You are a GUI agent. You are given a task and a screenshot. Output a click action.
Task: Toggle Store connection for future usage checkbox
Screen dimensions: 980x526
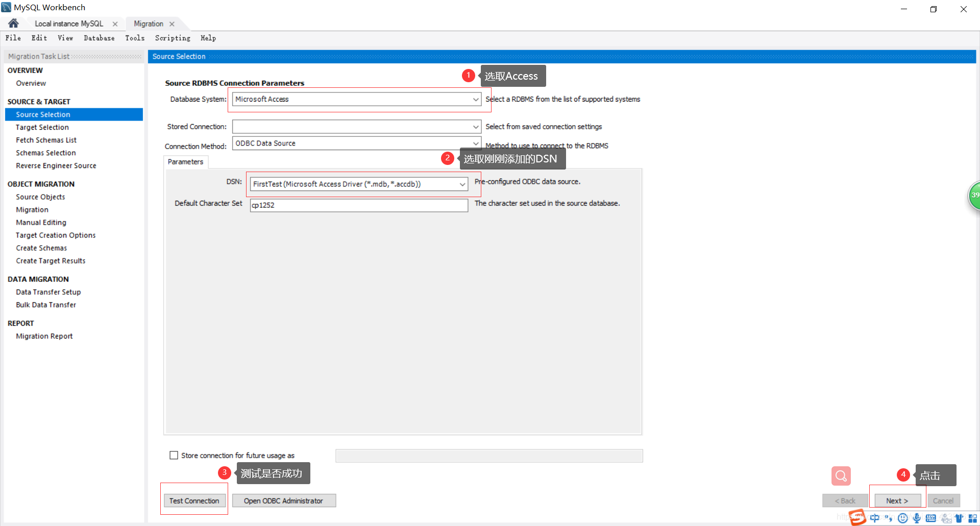[174, 455]
